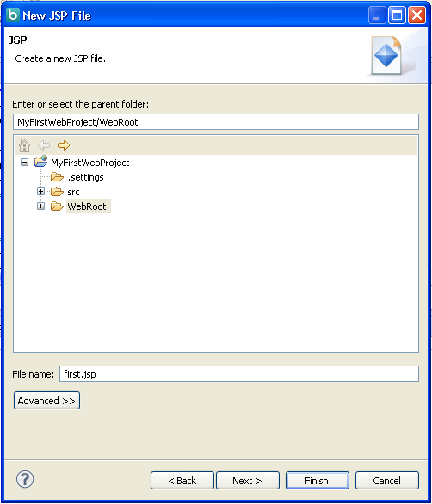The width and height of the screenshot is (432, 504).
Task: Click the WebRoot folder icon
Action: 57,206
